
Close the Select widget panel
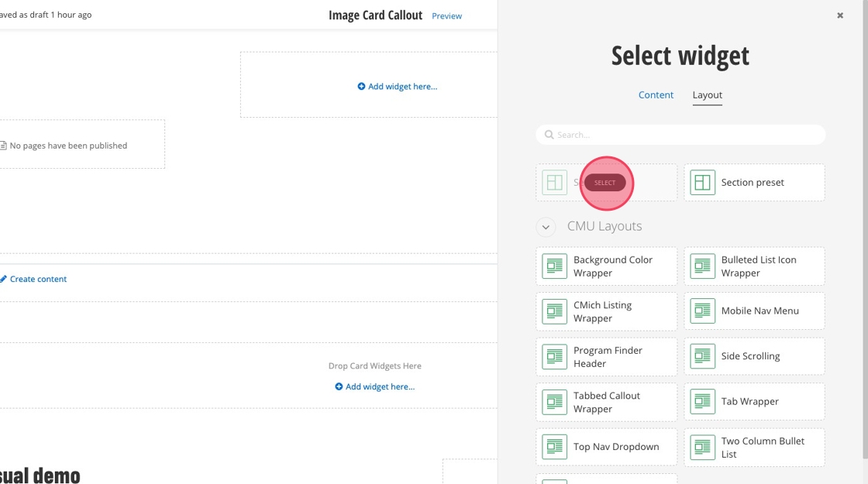tap(840, 15)
